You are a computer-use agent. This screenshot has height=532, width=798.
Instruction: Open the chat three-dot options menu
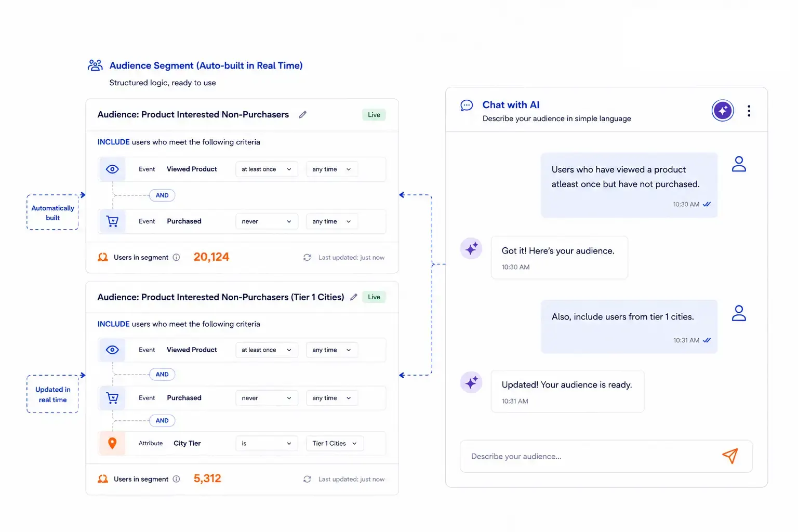749,111
